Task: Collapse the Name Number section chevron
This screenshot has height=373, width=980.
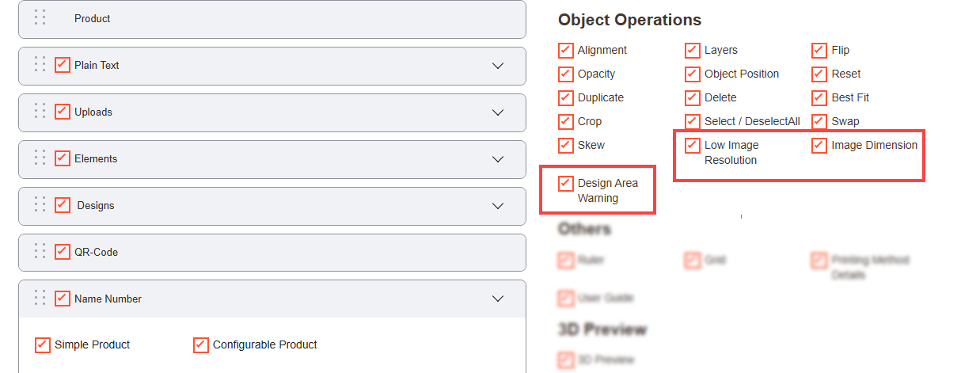Action: click(498, 299)
